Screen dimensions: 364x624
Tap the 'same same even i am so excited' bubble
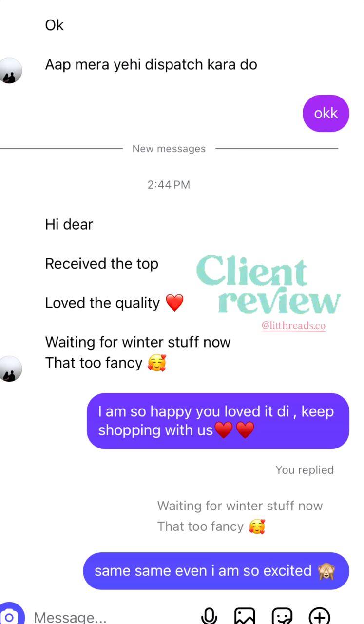[216, 571]
